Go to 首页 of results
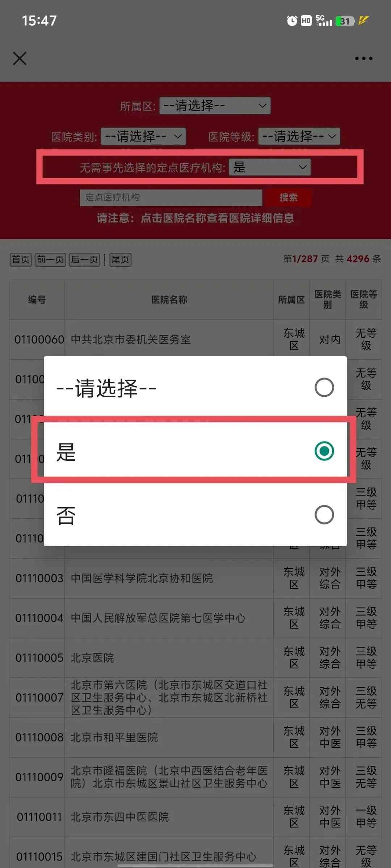Screen dimensions: 391x868 click(21, 259)
